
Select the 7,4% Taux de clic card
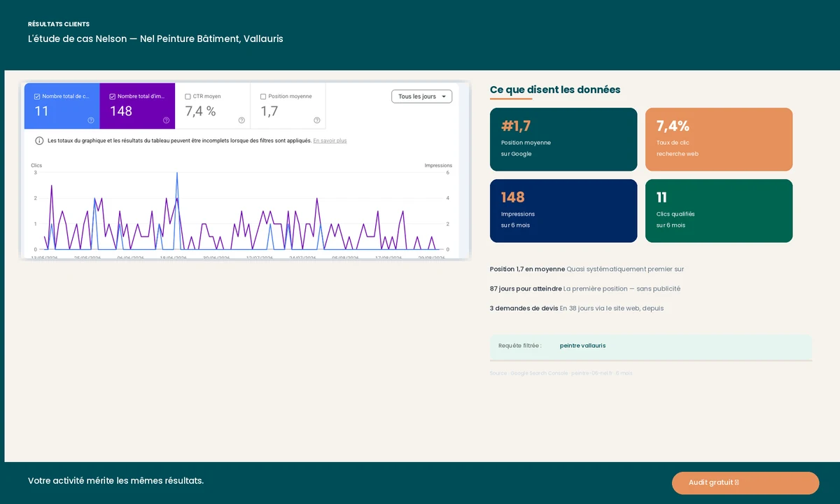[719, 139]
